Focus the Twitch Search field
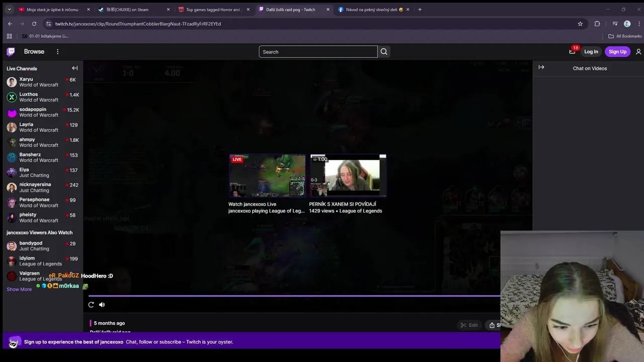This screenshot has width=644, height=362. (318, 52)
